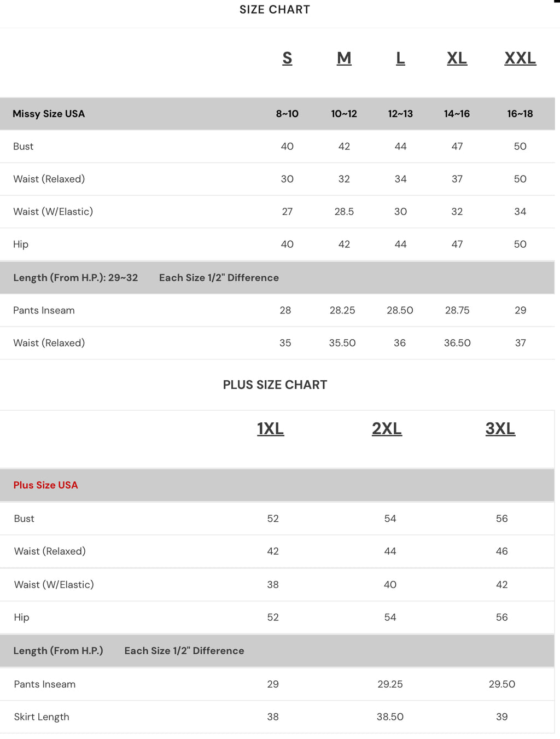This screenshot has width=560, height=739.
Task: Click the 28.5 elastic waist value
Action: tap(344, 212)
